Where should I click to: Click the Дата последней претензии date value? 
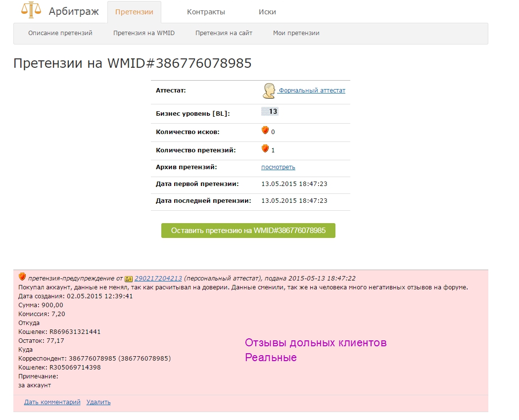point(294,200)
